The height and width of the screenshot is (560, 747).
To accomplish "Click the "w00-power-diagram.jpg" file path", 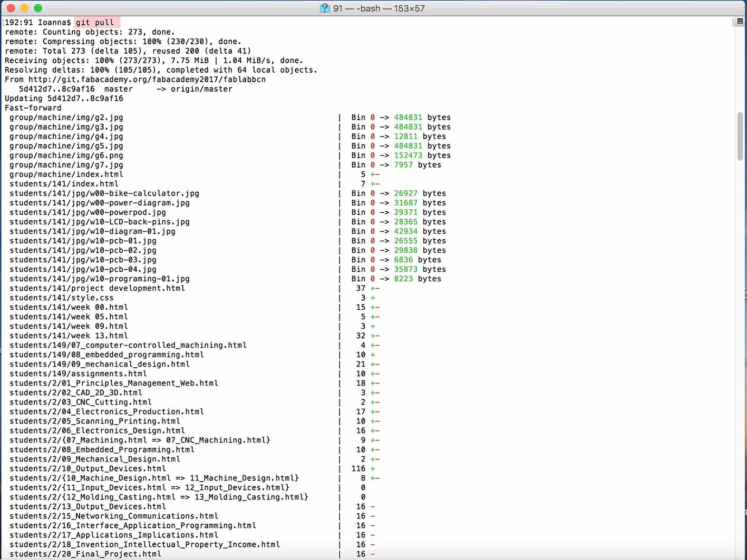I will [100, 202].
